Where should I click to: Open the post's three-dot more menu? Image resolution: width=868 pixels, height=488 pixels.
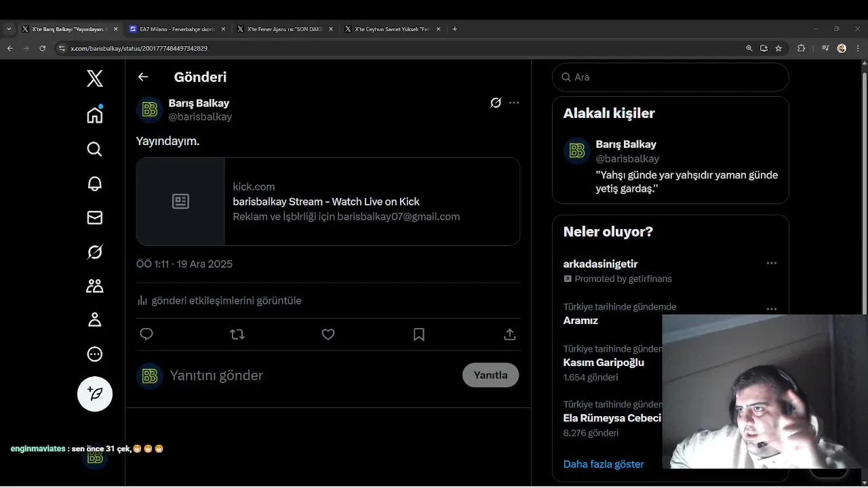514,103
